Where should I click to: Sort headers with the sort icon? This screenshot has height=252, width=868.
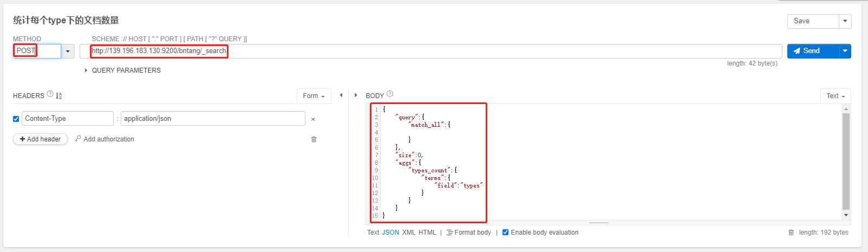[x=59, y=96]
